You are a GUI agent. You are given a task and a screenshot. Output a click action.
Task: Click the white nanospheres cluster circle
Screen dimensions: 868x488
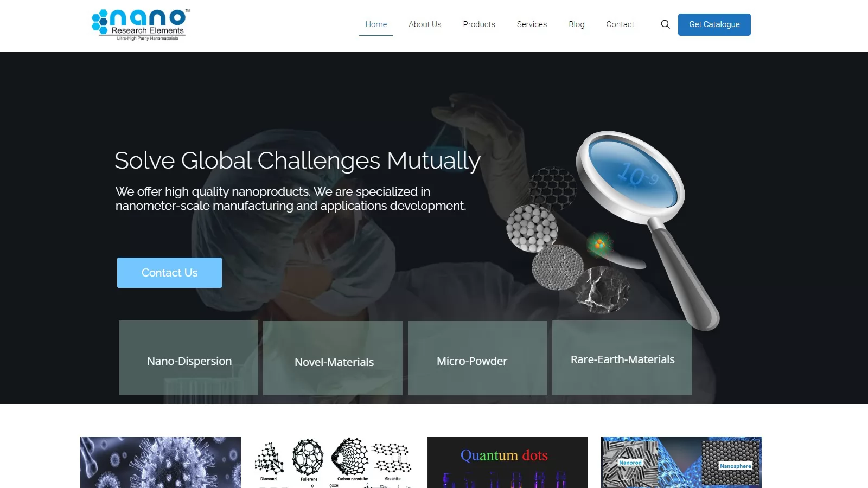tap(532, 228)
